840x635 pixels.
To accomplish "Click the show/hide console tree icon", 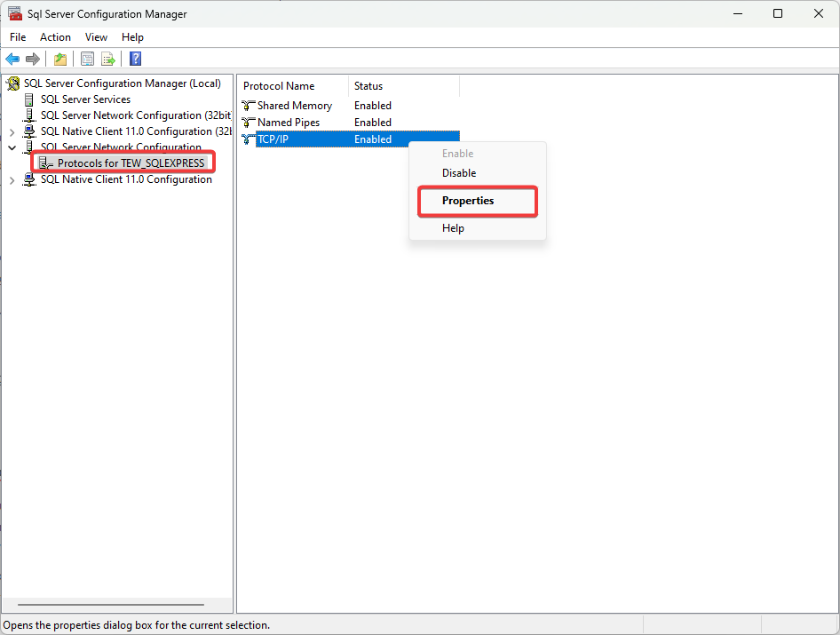I will (x=87, y=59).
